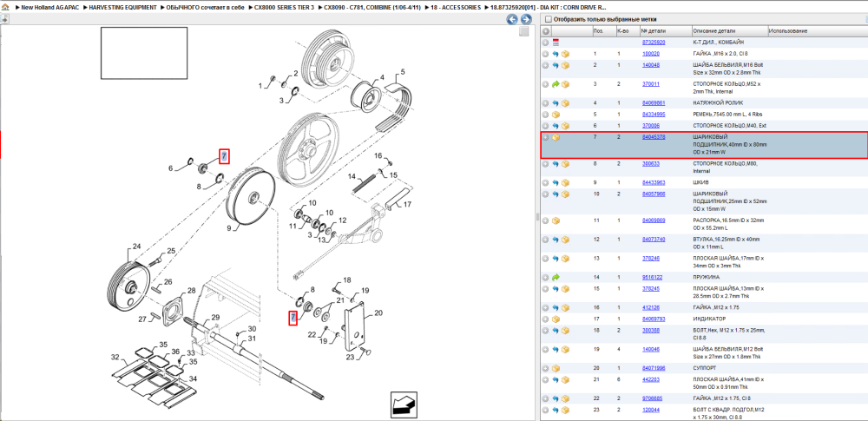868x421 pixels.
Task: Select callout 20 support label in diagram
Action: [x=378, y=313]
